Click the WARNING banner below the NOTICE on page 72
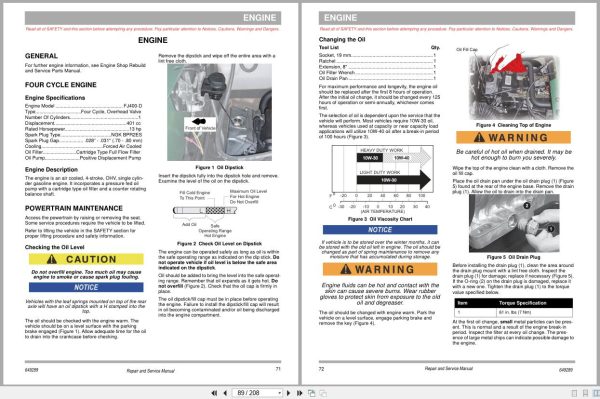Screen dimensions: 600x399 tap(380, 269)
